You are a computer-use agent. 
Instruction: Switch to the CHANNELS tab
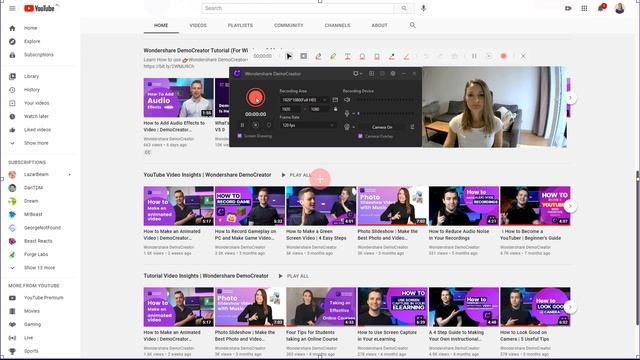[338, 25]
